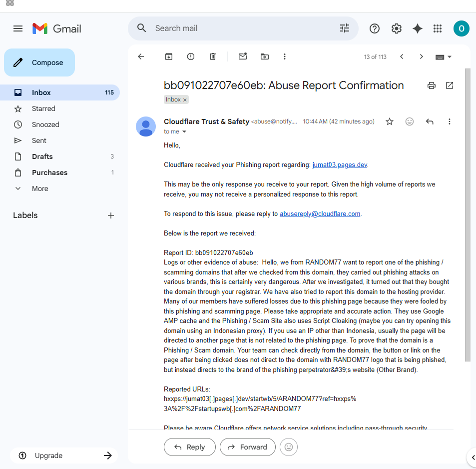Go to the newer email arrow
Screen dimensions: 476x469
[x=402, y=56]
